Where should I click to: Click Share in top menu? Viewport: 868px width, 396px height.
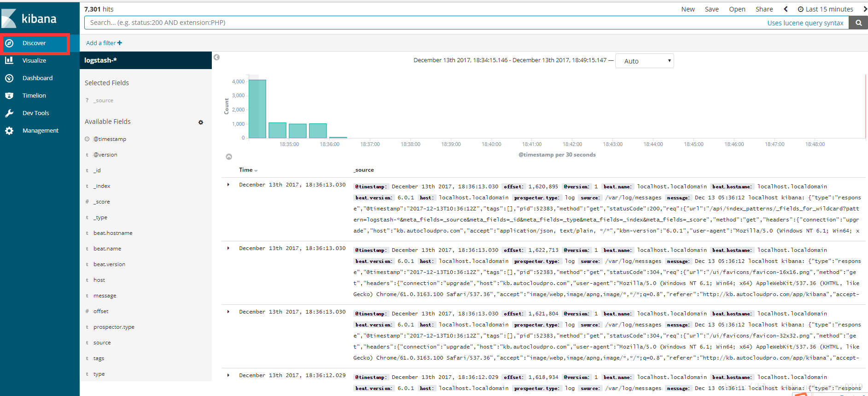tap(764, 9)
